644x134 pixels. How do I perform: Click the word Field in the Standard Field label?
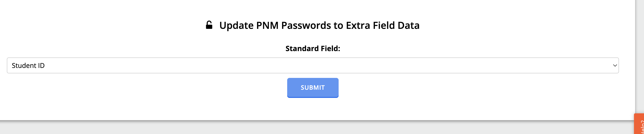click(330, 48)
